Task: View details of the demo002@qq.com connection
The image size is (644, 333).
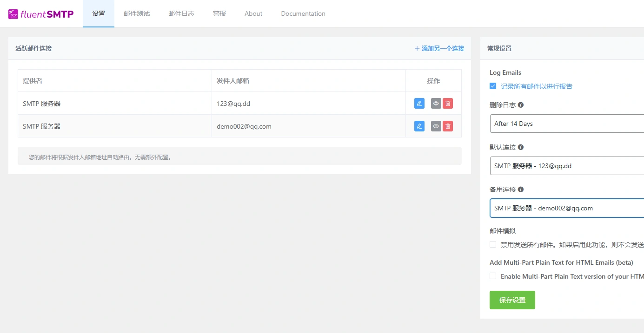Action: (435, 126)
